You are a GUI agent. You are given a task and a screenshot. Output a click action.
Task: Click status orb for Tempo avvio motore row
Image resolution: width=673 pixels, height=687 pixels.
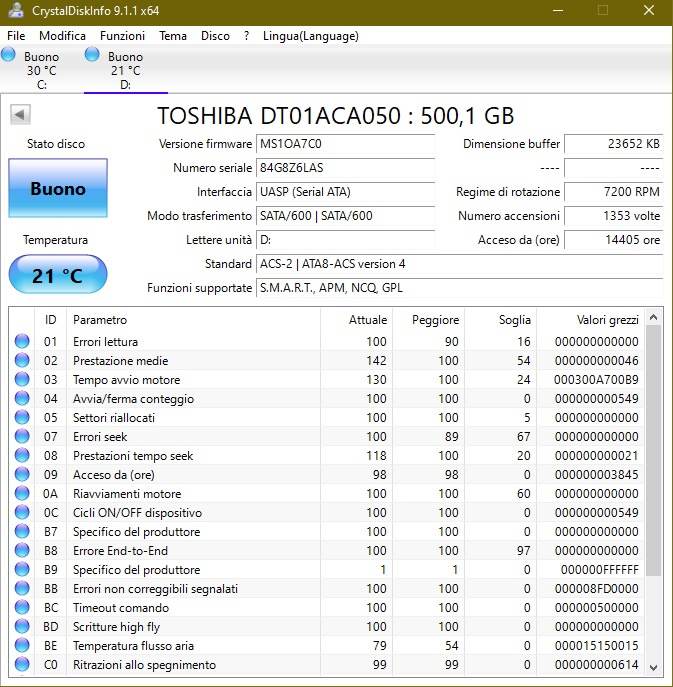pyautogui.click(x=22, y=379)
